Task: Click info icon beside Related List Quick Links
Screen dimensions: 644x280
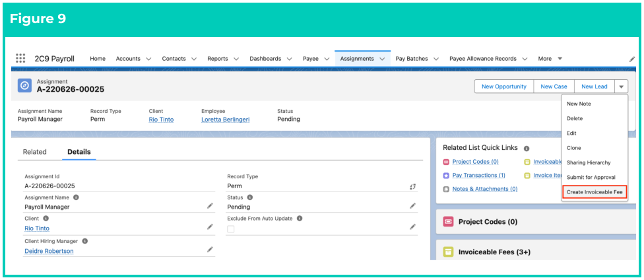Action: (527, 148)
